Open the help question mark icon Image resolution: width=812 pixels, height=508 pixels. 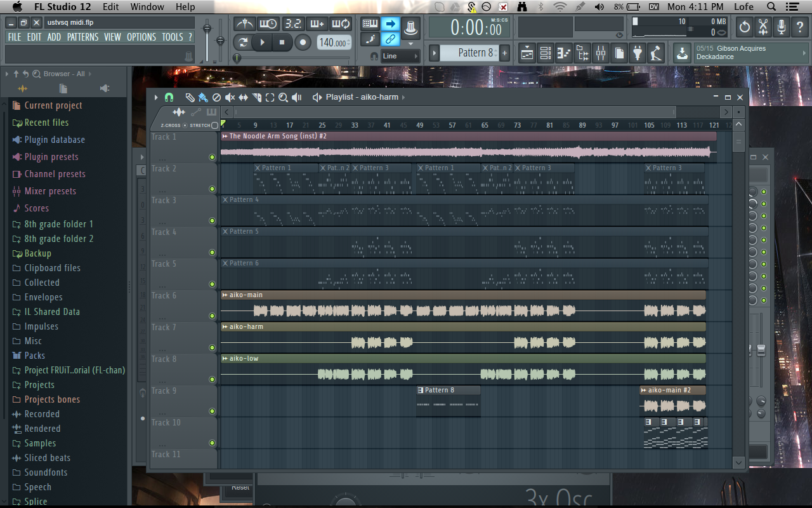pos(800,27)
